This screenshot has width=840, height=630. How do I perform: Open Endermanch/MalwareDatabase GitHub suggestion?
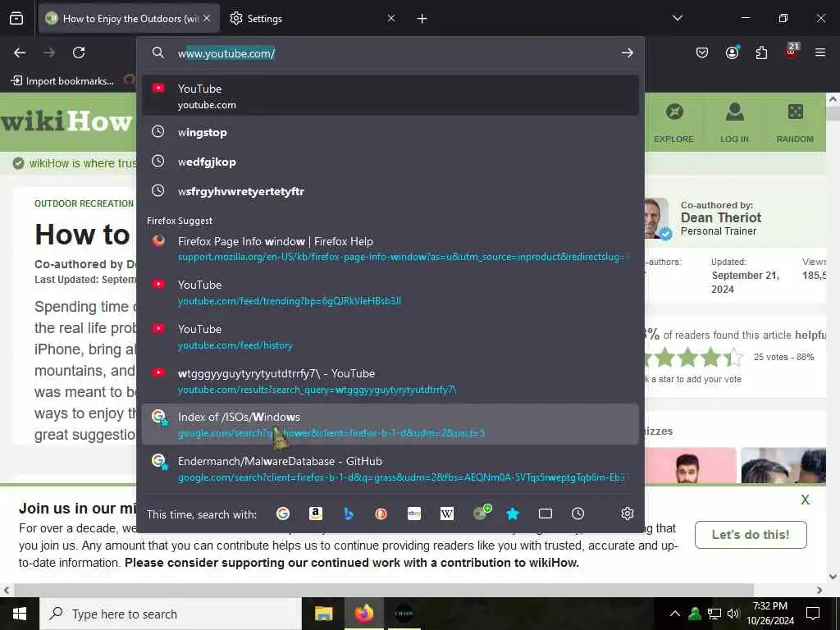coord(390,468)
